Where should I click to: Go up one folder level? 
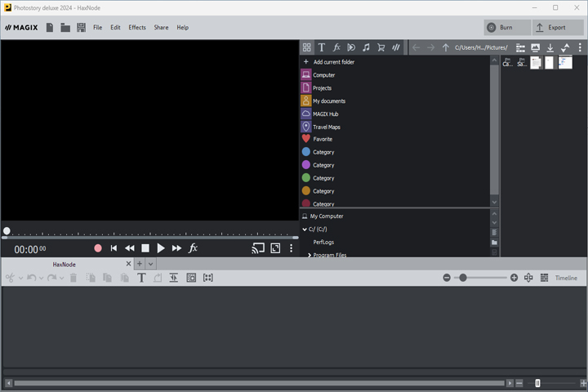446,47
